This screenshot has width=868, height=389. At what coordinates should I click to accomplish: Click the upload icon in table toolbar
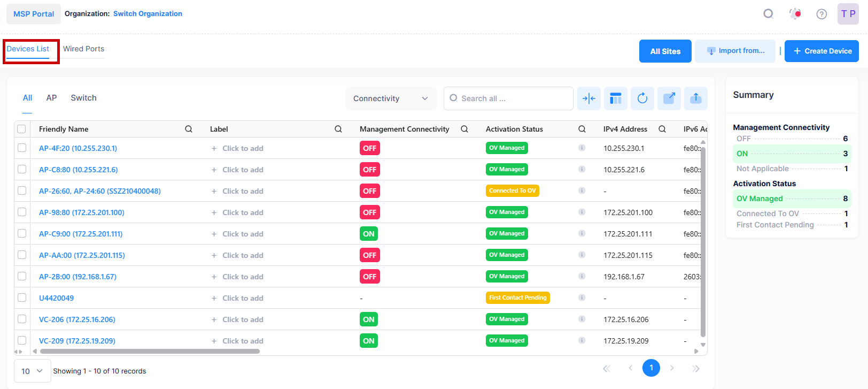point(695,98)
